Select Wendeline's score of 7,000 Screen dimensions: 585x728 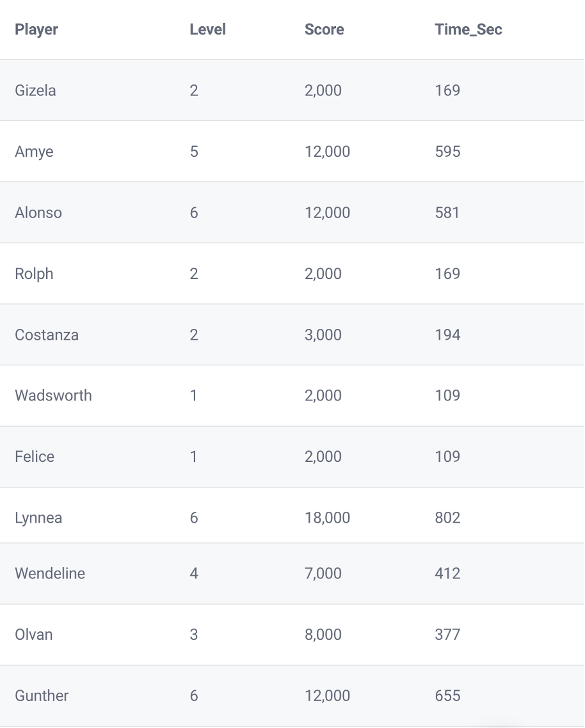[323, 573]
